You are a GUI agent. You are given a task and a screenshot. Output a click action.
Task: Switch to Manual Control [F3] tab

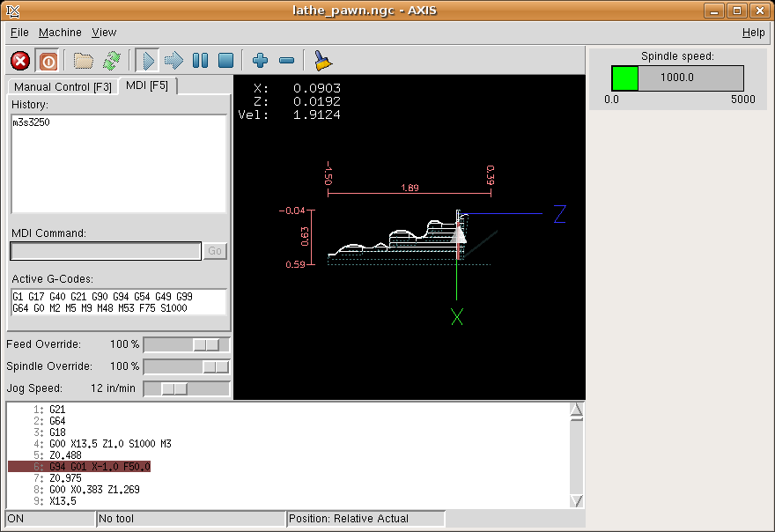[x=63, y=87]
